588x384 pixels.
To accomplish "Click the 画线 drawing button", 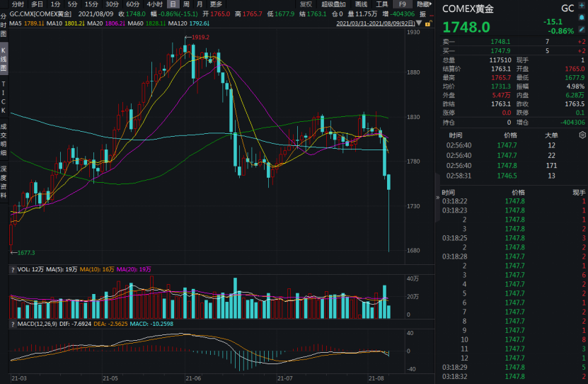I will tap(361, 4).
